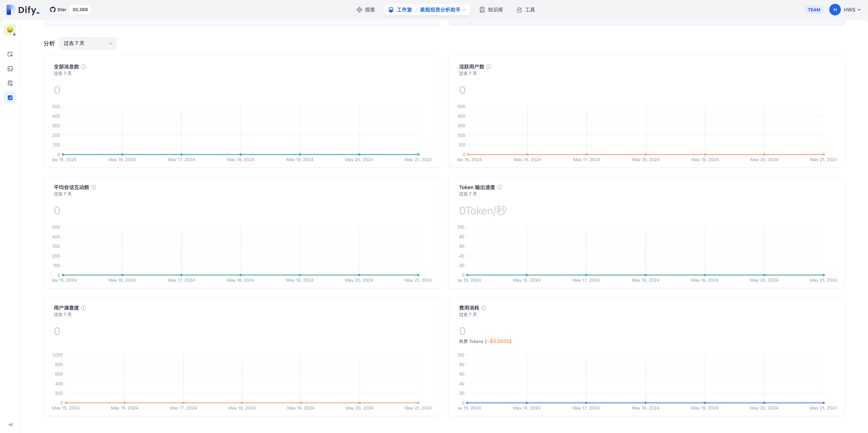Viewport: 868px width, 433px height.
Task: Click the info icon next to 活跃用户数
Action: [x=489, y=67]
